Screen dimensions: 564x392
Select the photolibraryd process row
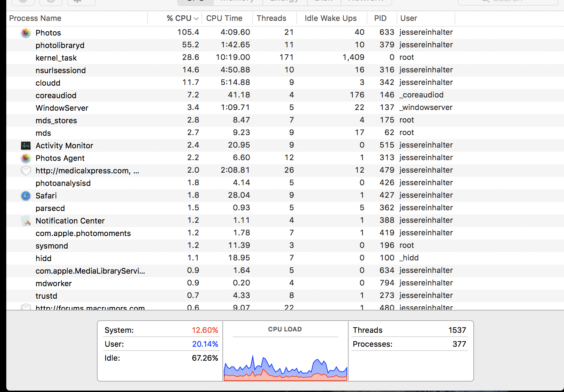click(x=285, y=45)
